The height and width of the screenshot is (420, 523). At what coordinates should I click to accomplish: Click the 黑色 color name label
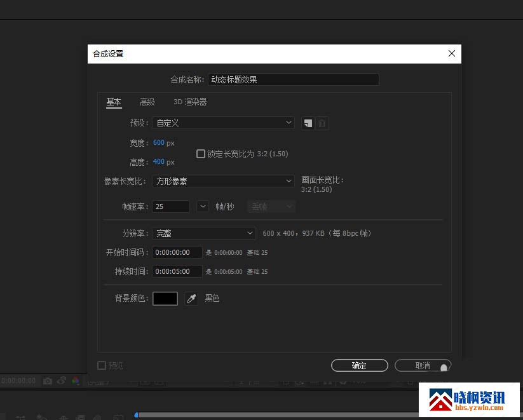(212, 298)
